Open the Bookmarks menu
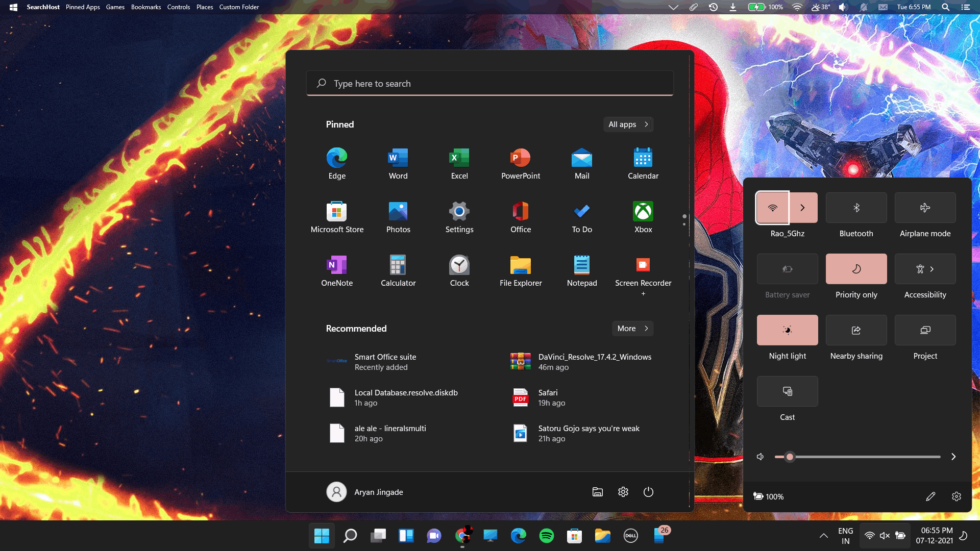The image size is (980, 551). pos(146,7)
